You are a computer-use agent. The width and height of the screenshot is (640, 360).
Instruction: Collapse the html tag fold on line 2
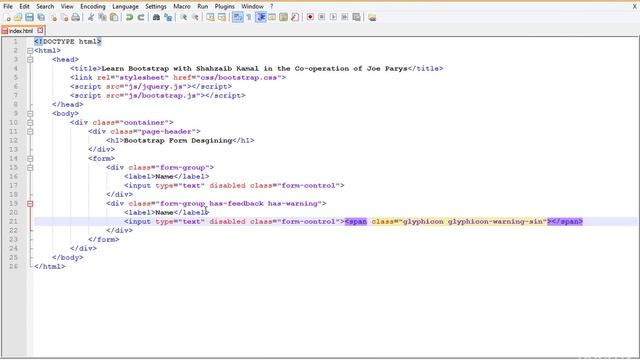[30, 51]
